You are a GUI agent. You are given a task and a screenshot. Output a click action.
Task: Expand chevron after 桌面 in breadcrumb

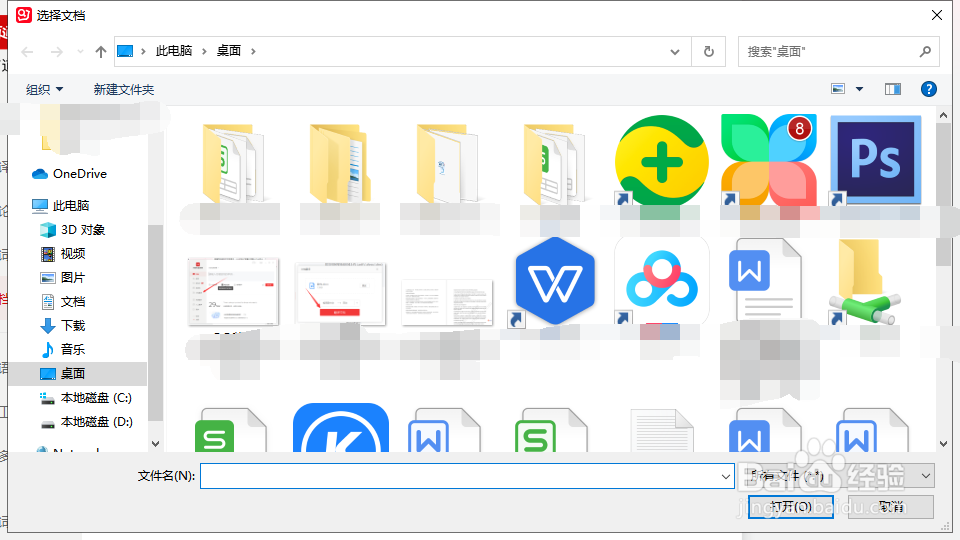pyautogui.click(x=253, y=51)
